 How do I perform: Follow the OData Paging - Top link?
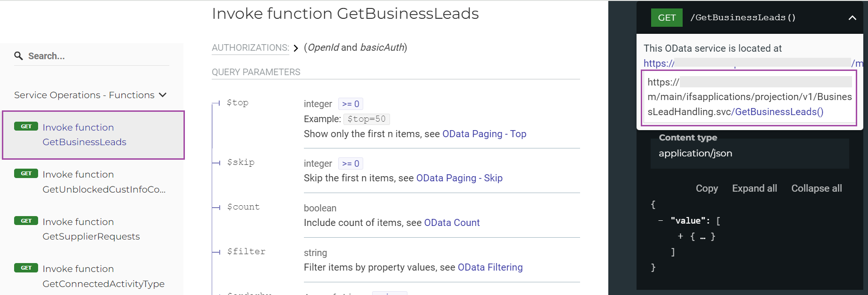coord(484,134)
